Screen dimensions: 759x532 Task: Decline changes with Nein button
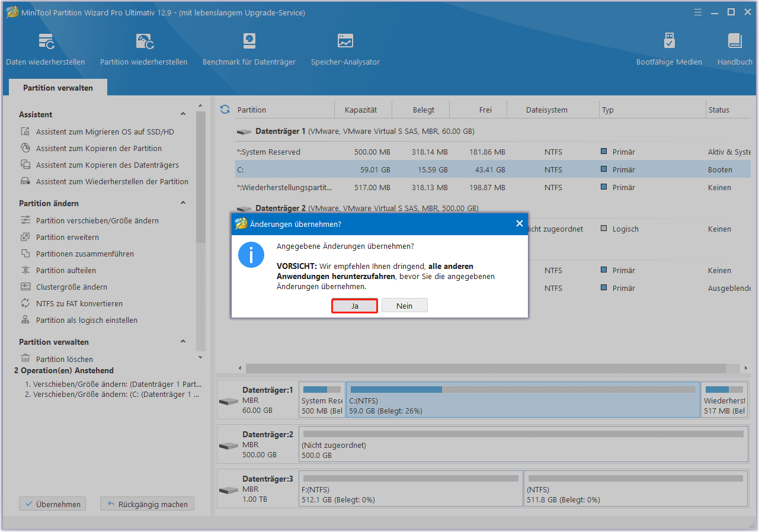pos(404,306)
